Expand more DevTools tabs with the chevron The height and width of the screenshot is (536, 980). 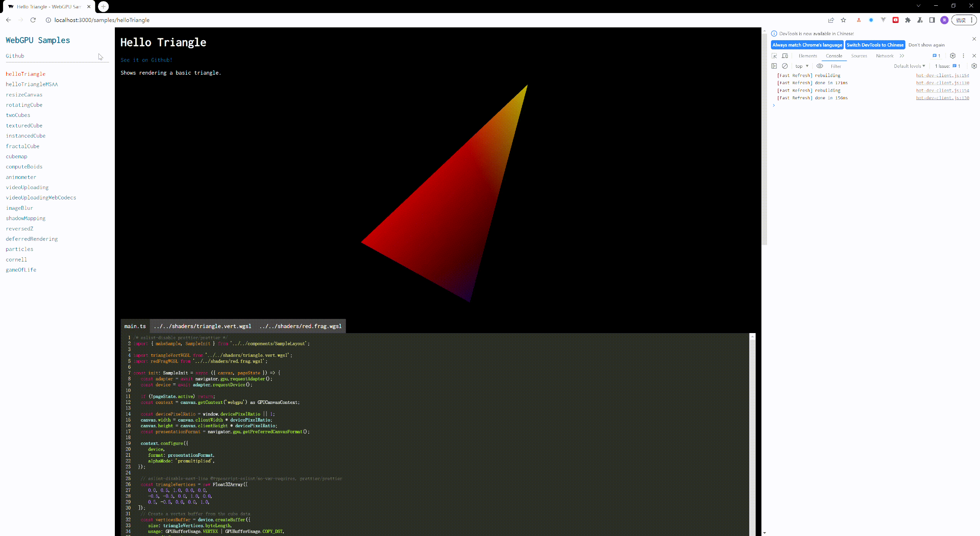click(x=902, y=56)
